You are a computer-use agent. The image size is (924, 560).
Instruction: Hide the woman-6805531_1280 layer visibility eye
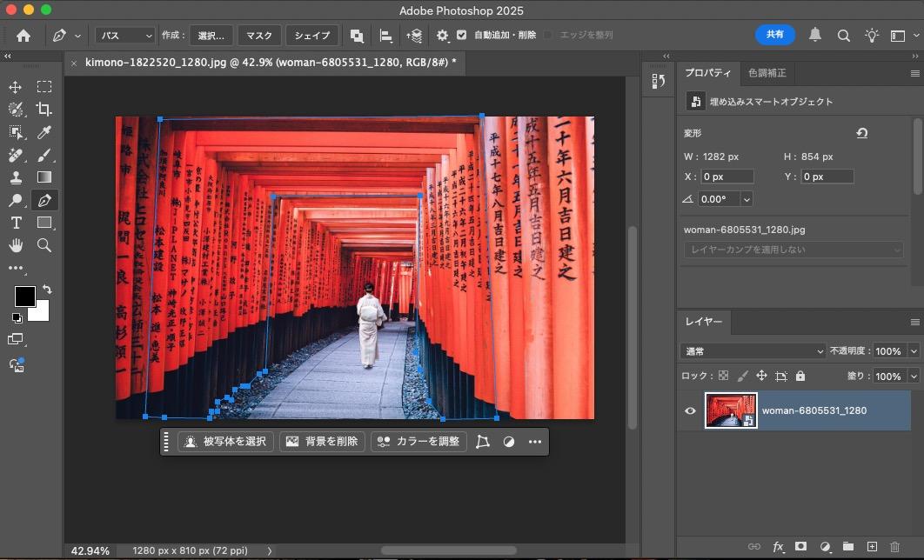tap(690, 411)
